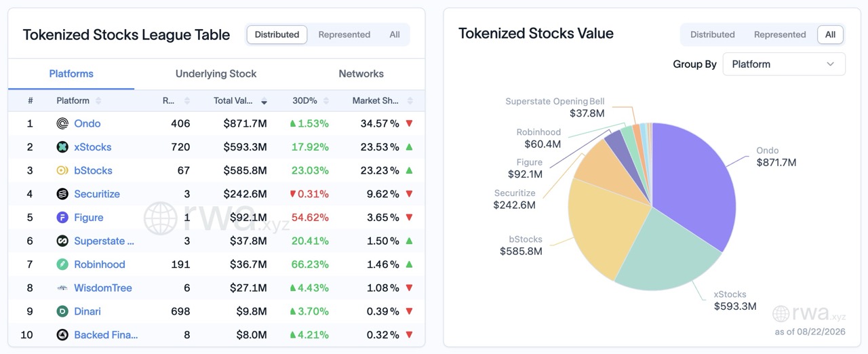Click the Robinhood platform logo icon
This screenshot has height=354, width=868.
tap(62, 264)
